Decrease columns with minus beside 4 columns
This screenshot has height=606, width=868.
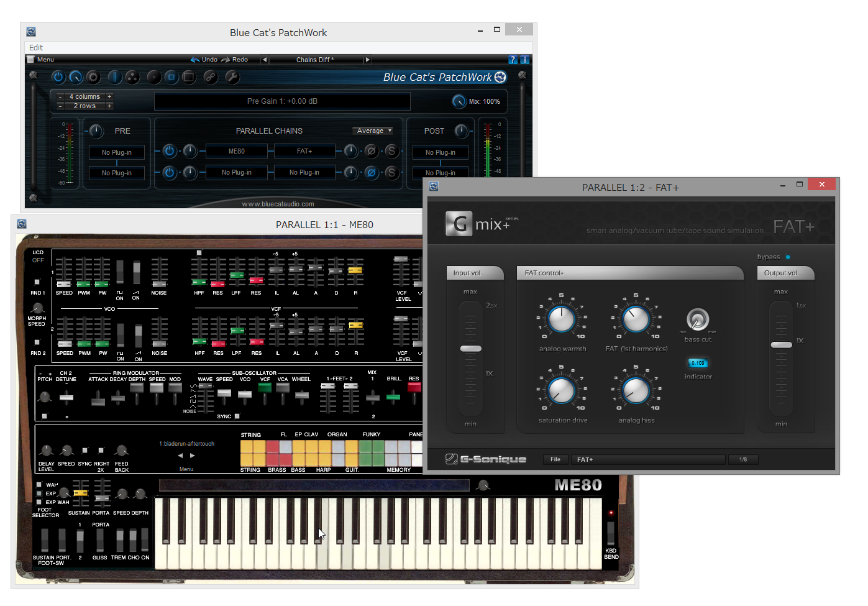click(x=60, y=96)
